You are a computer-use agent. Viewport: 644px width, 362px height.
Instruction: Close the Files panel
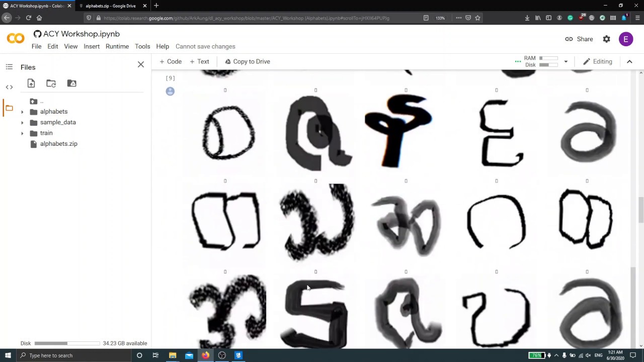click(x=141, y=64)
